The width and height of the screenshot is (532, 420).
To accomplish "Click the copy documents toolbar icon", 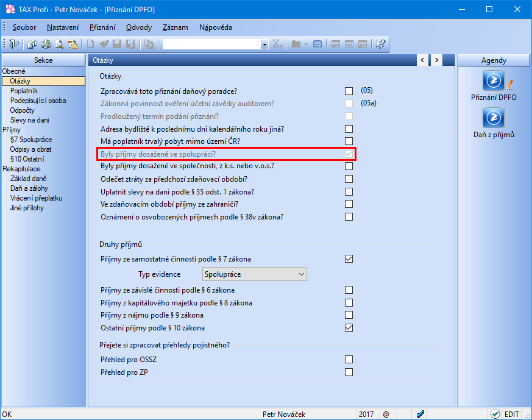I will 32,44.
